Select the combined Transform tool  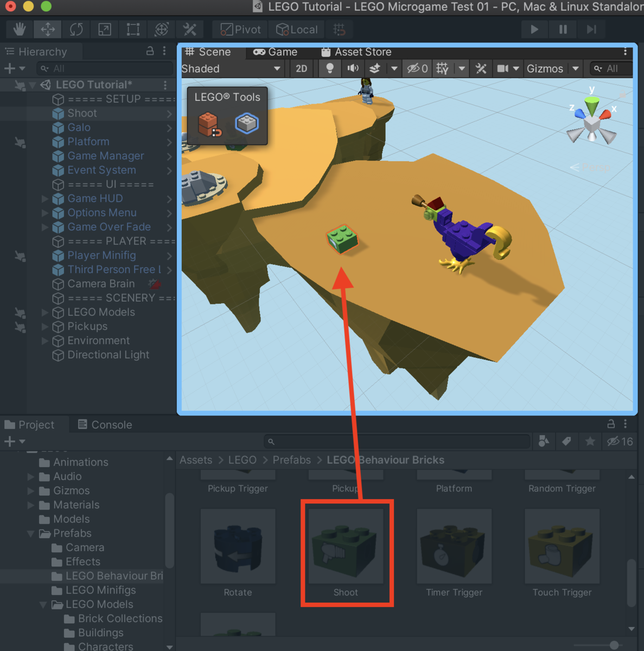click(x=162, y=29)
